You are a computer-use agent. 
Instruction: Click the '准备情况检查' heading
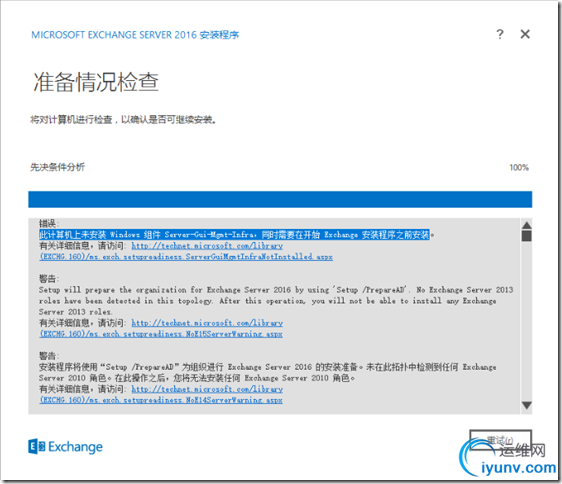(96, 82)
